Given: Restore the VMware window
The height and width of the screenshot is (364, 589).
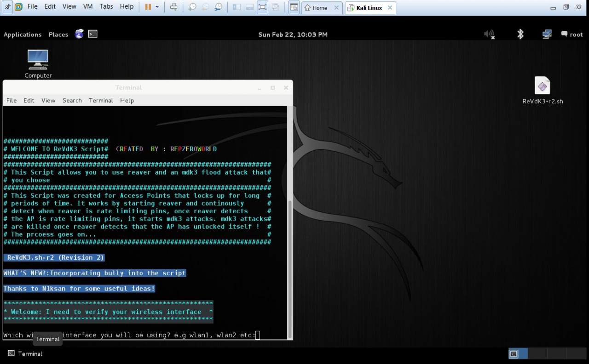Looking at the screenshot, I should (x=566, y=7).
